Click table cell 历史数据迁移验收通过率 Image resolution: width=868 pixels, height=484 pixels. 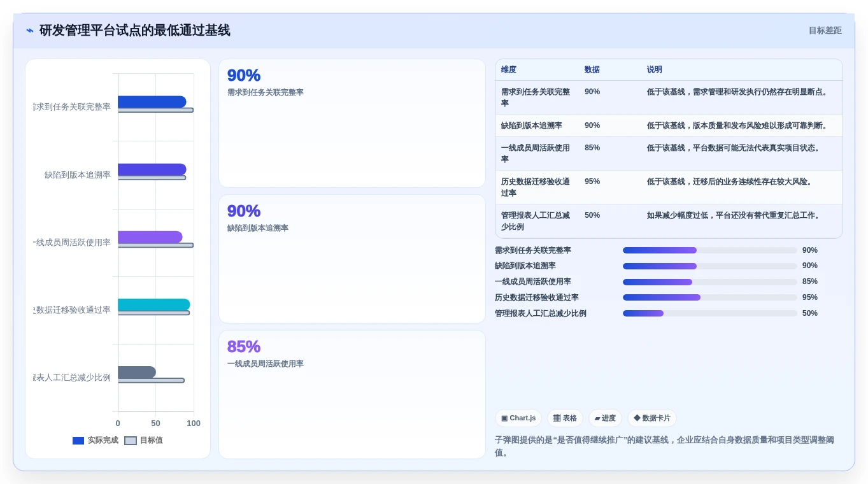tap(536, 187)
